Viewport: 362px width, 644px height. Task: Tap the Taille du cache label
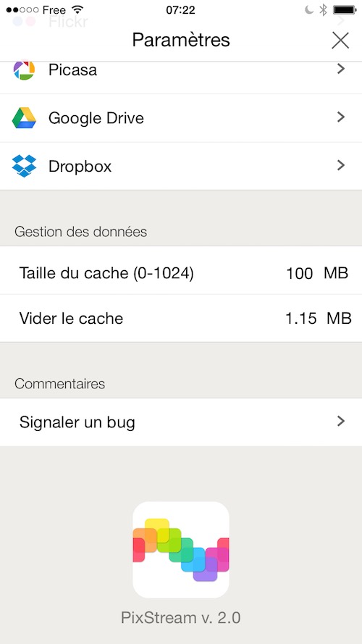point(106,273)
